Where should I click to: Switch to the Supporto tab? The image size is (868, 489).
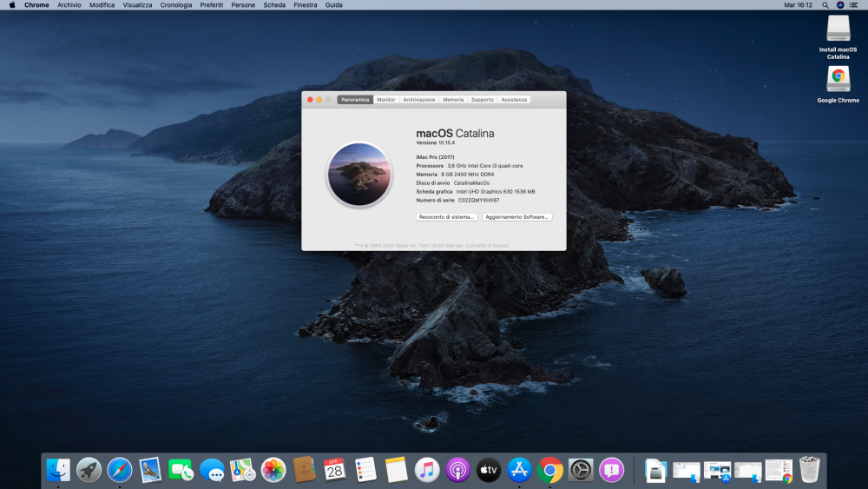482,100
